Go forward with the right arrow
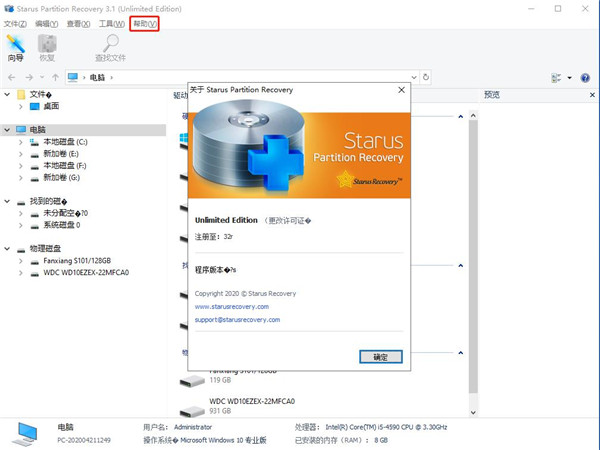 pos(29,77)
